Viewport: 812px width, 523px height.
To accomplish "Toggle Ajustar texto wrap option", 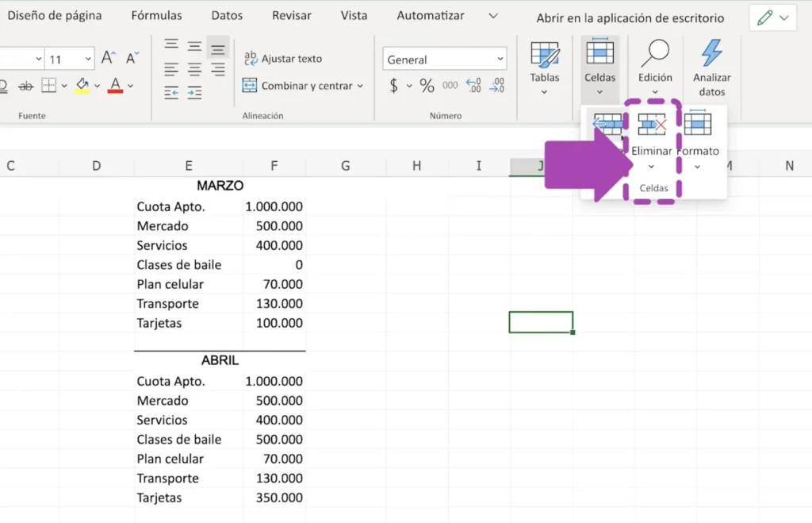I will 283,59.
